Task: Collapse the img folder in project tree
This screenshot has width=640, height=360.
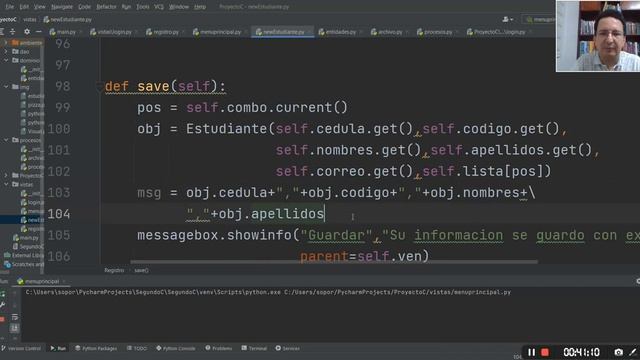Action: coord(6,87)
